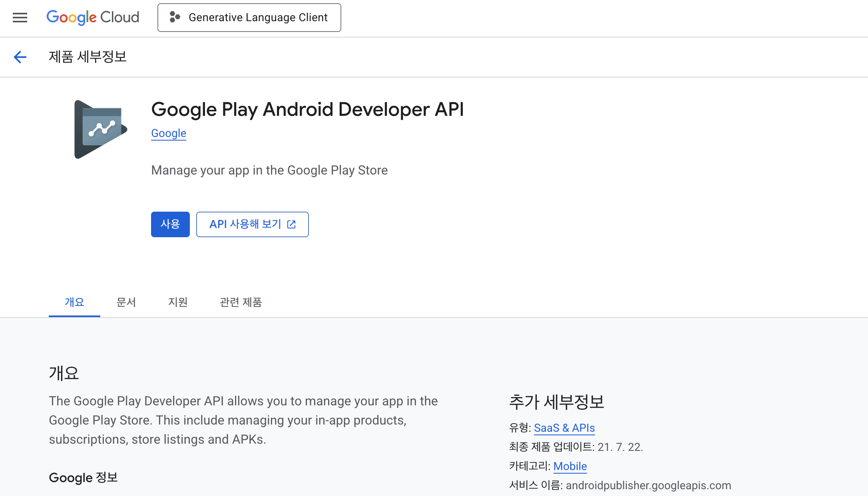Viewport: 868px width, 496px height.
Task: Select the 개요 tab
Action: [74, 302]
